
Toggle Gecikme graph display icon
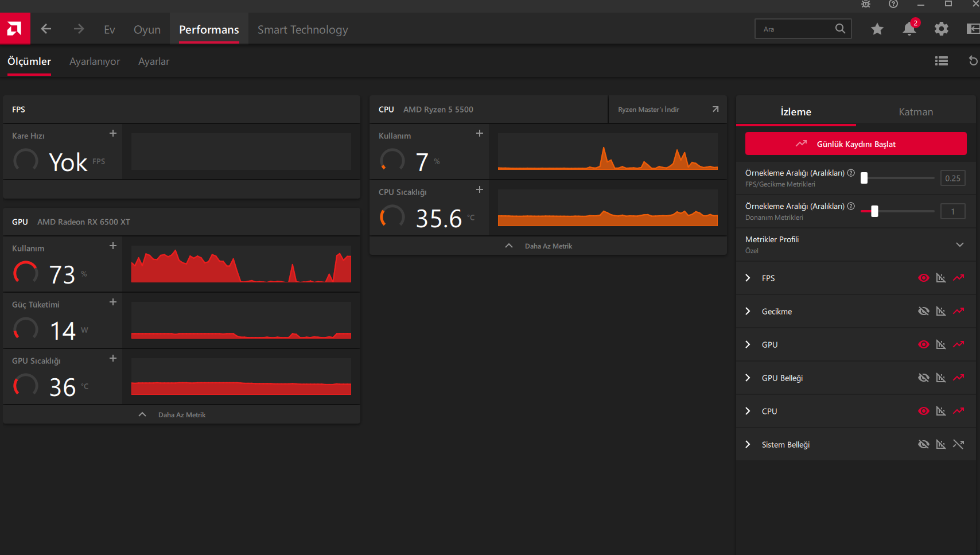(x=941, y=311)
